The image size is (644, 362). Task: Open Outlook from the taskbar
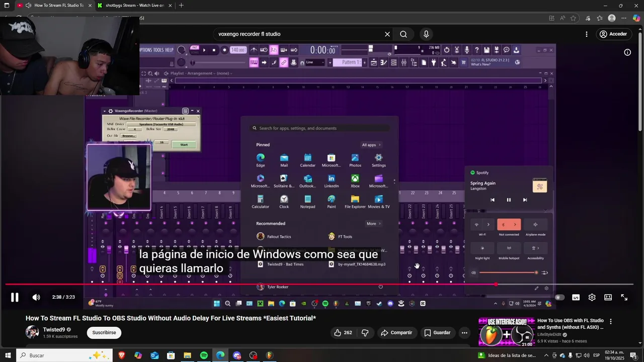tap(154, 355)
